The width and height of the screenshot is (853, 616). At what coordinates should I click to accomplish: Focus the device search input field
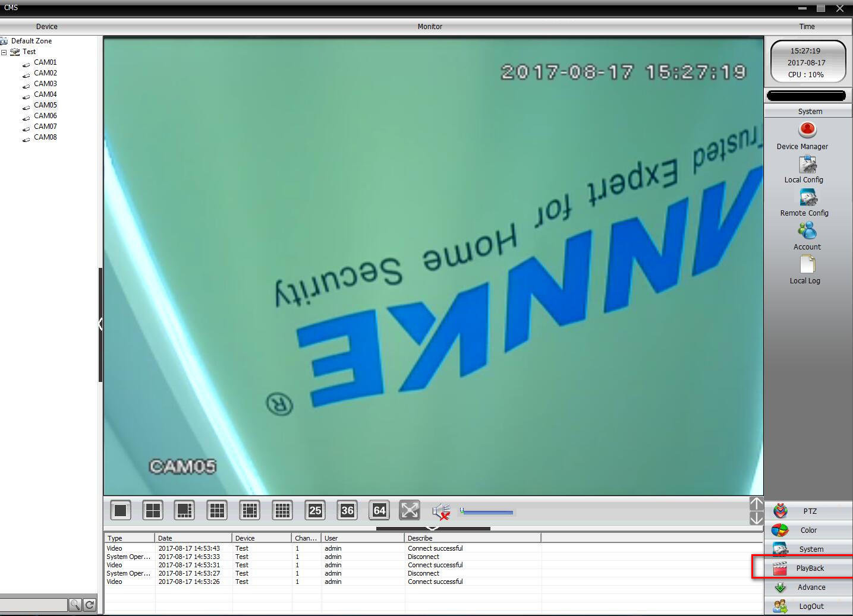pos(33,605)
